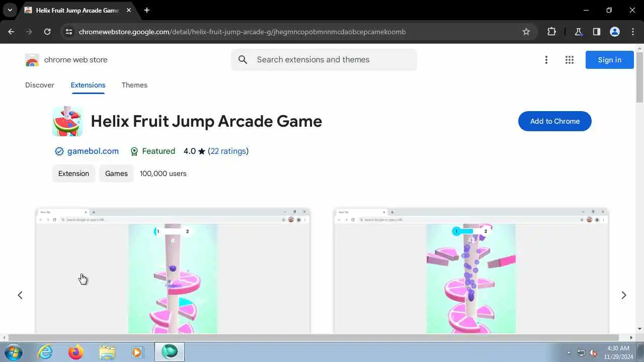Open the Windows Start button
Screen dimensions: 644x362
(13, 352)
